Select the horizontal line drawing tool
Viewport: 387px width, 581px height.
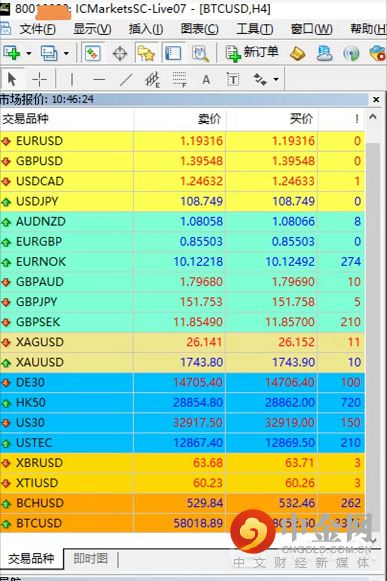99,79
